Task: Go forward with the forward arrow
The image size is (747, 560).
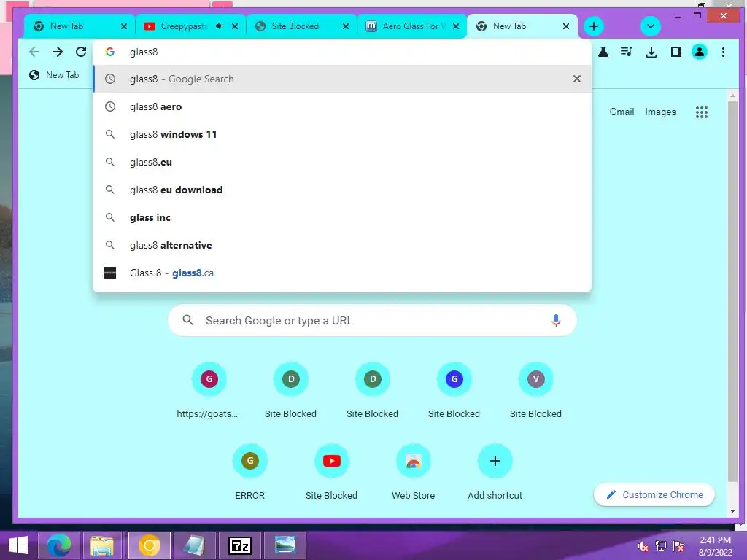Action: (x=58, y=52)
